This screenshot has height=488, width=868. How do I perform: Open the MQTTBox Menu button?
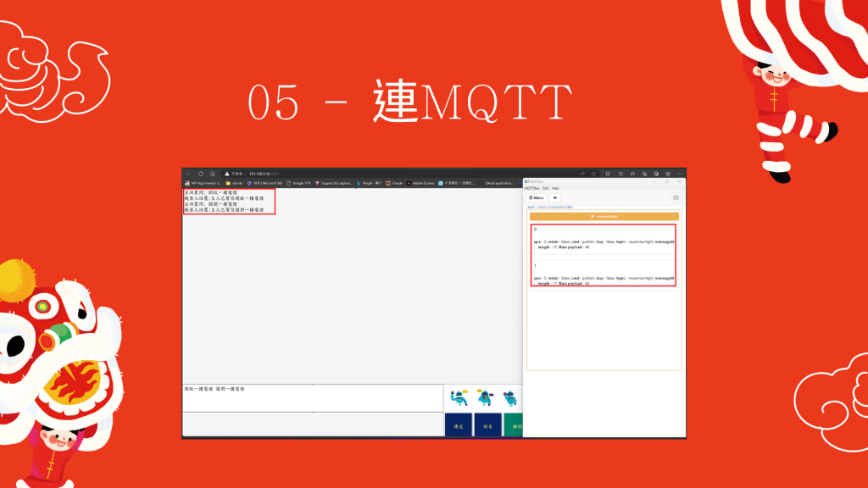pos(536,197)
